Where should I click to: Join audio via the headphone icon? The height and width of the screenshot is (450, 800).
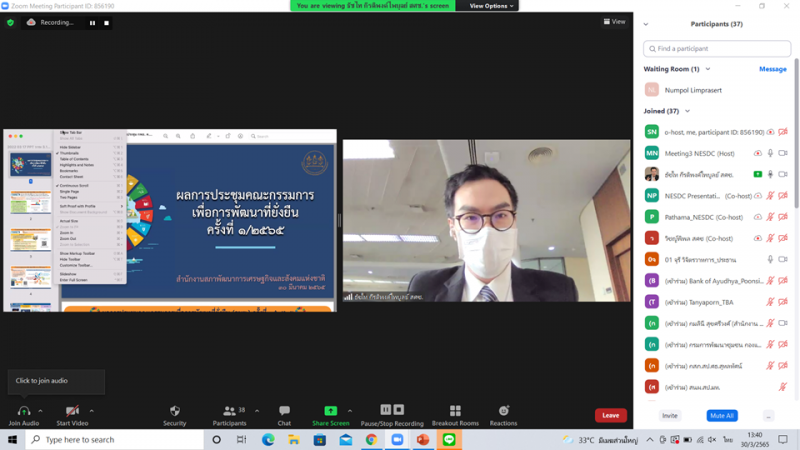click(x=23, y=411)
